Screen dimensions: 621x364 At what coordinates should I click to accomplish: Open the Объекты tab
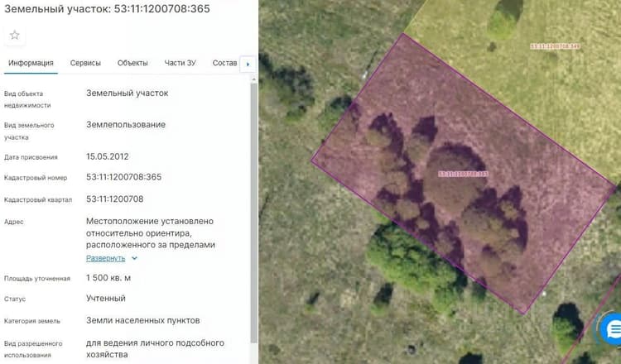pyautogui.click(x=132, y=63)
